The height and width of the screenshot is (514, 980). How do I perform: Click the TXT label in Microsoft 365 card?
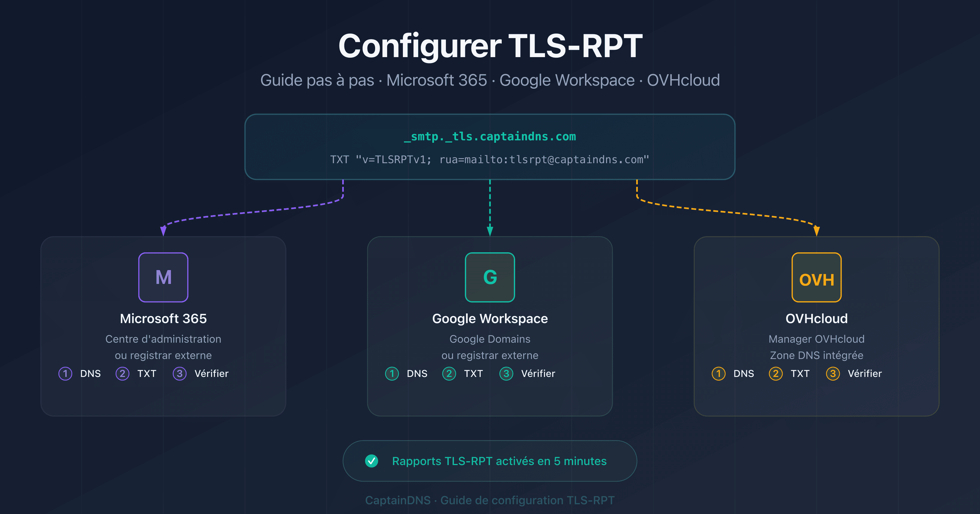point(147,373)
